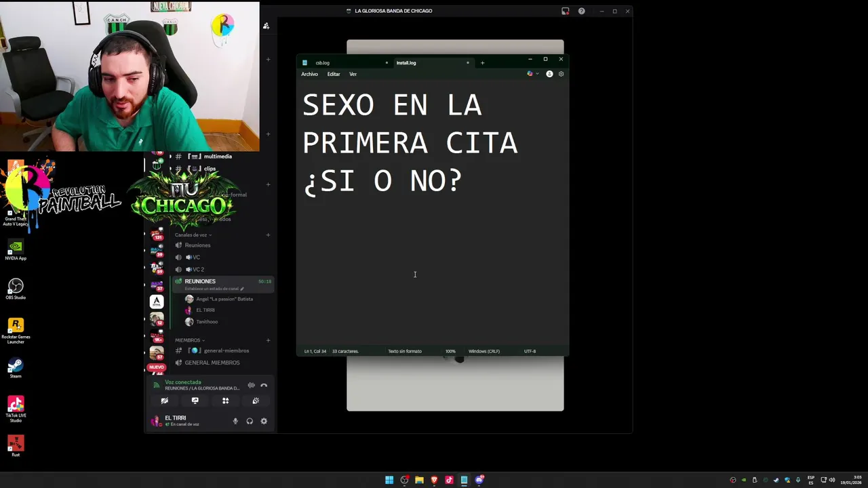Open the 100% zoom status entry

[x=450, y=351]
